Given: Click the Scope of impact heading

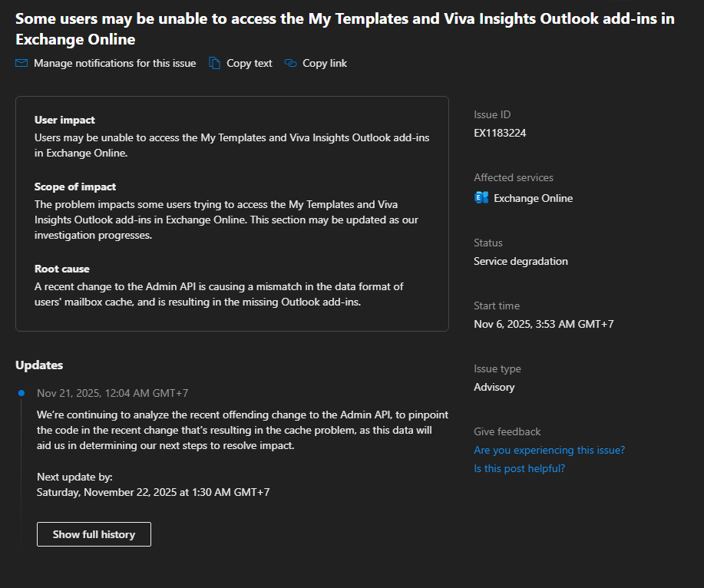Looking at the screenshot, I should (75, 187).
